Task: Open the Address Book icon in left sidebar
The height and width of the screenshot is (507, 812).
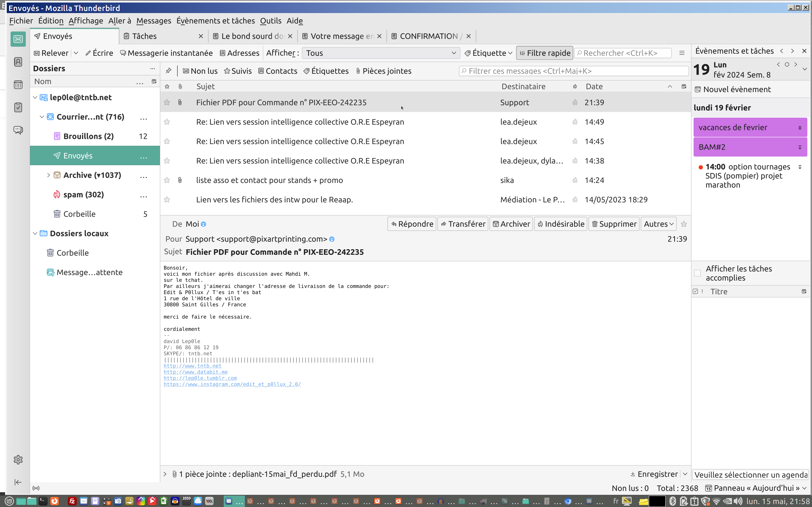Action: (x=18, y=62)
